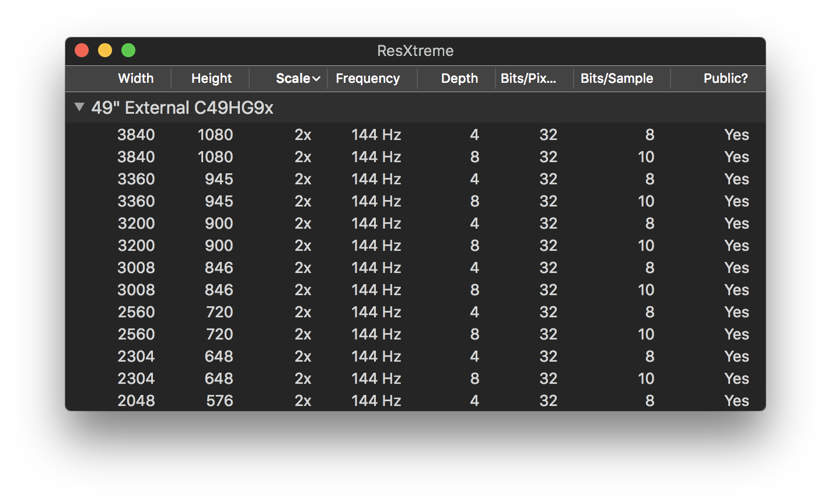Close the ResXtreme window with red button

coord(82,51)
